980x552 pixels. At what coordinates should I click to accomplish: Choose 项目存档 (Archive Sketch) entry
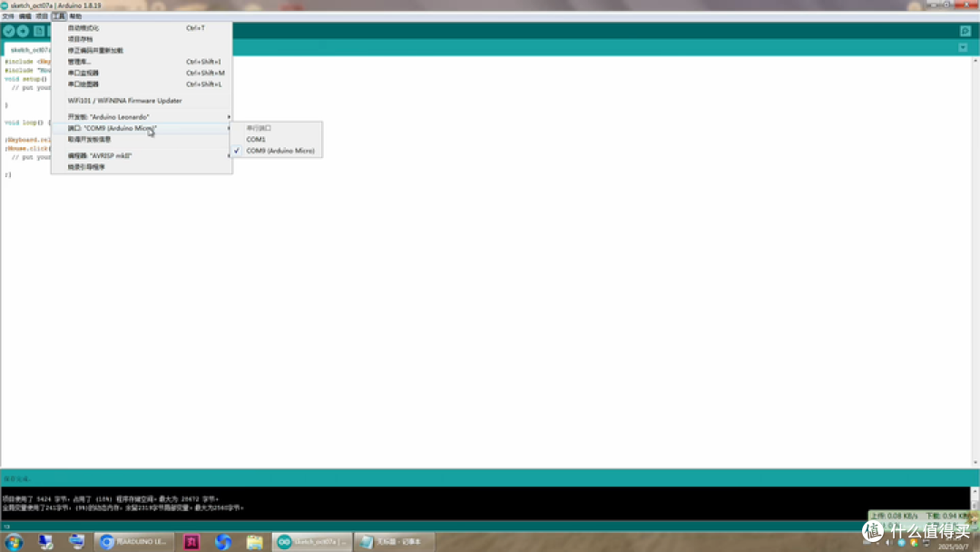[142, 39]
